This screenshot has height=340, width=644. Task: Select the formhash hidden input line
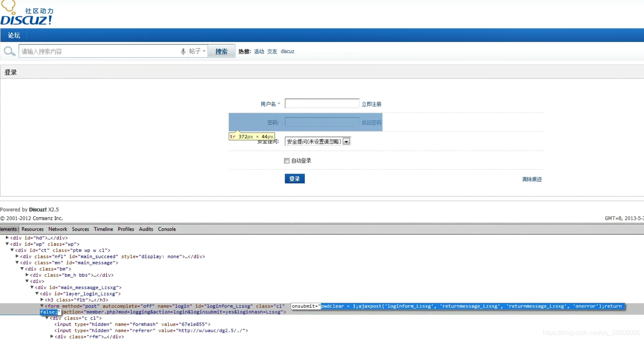[x=132, y=324]
